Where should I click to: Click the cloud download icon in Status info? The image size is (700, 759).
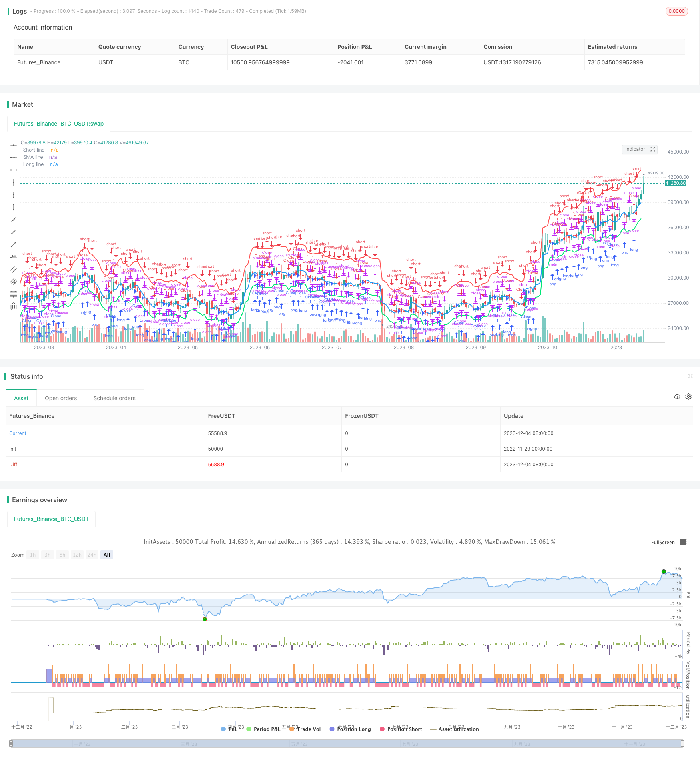point(677,397)
